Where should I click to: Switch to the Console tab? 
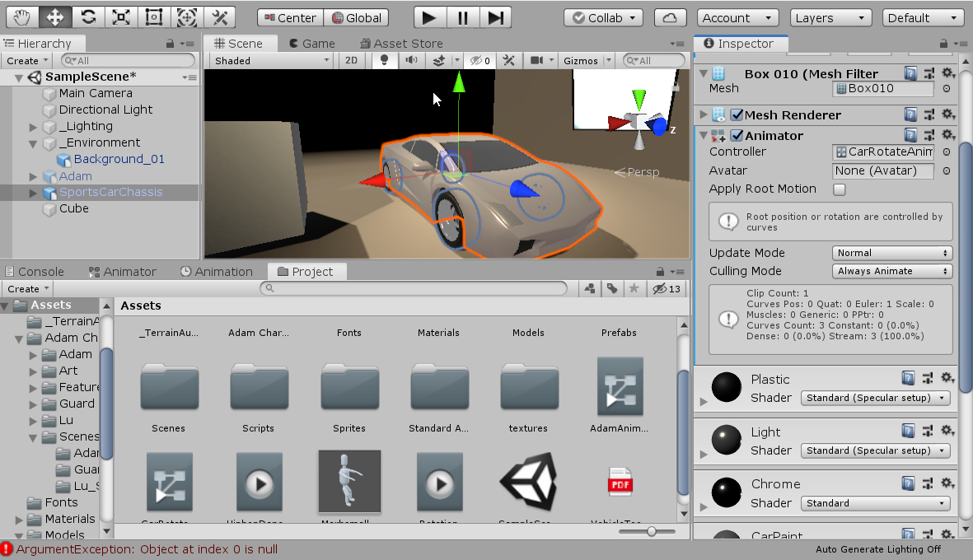click(x=34, y=272)
